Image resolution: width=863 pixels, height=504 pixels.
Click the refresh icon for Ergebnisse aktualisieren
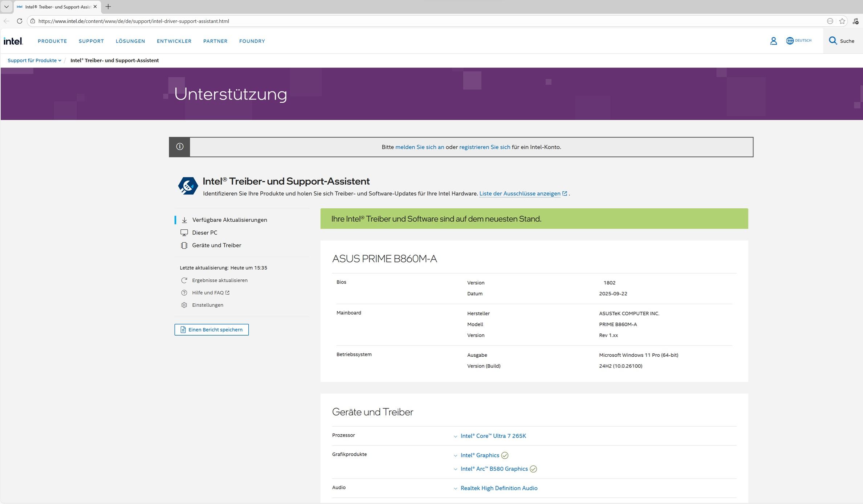[184, 280]
